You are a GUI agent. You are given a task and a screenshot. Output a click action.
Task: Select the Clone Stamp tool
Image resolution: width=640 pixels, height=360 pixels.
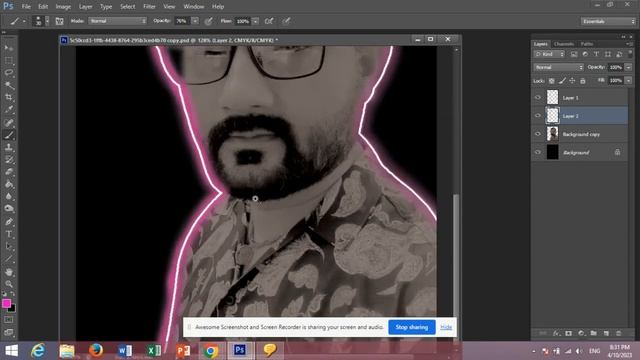9,147
